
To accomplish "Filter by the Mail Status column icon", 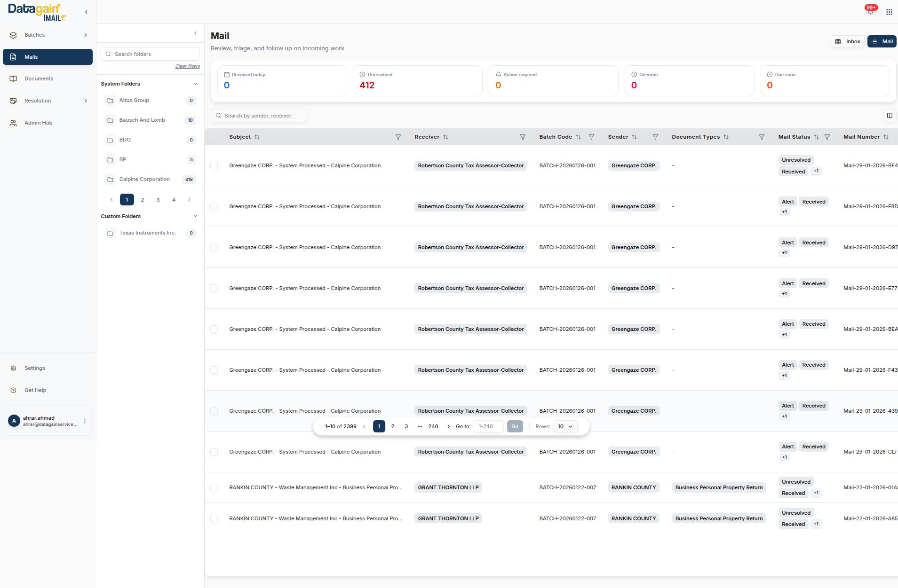I will click(x=827, y=137).
